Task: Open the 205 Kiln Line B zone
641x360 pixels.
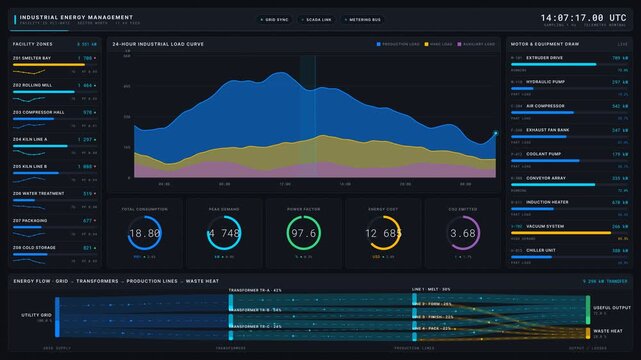Action: [55, 173]
